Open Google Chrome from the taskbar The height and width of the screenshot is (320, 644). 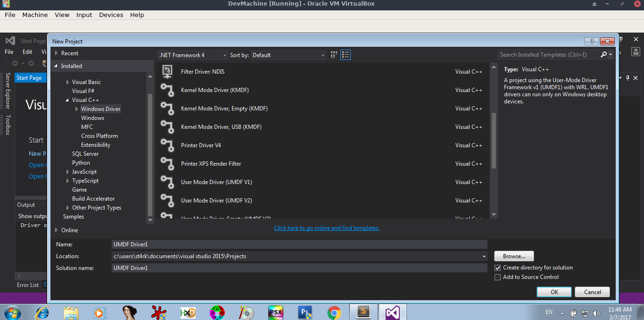pos(334,312)
